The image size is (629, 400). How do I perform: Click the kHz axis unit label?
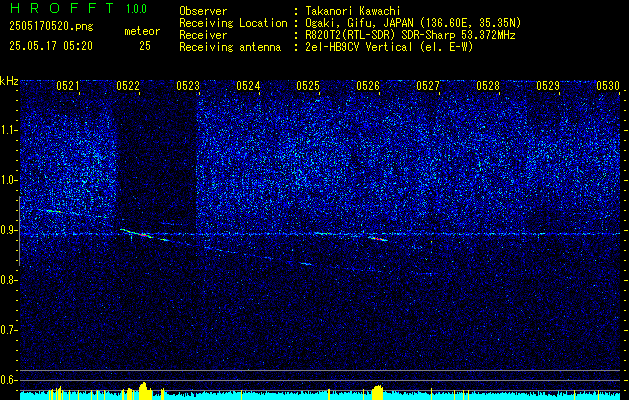point(9,81)
